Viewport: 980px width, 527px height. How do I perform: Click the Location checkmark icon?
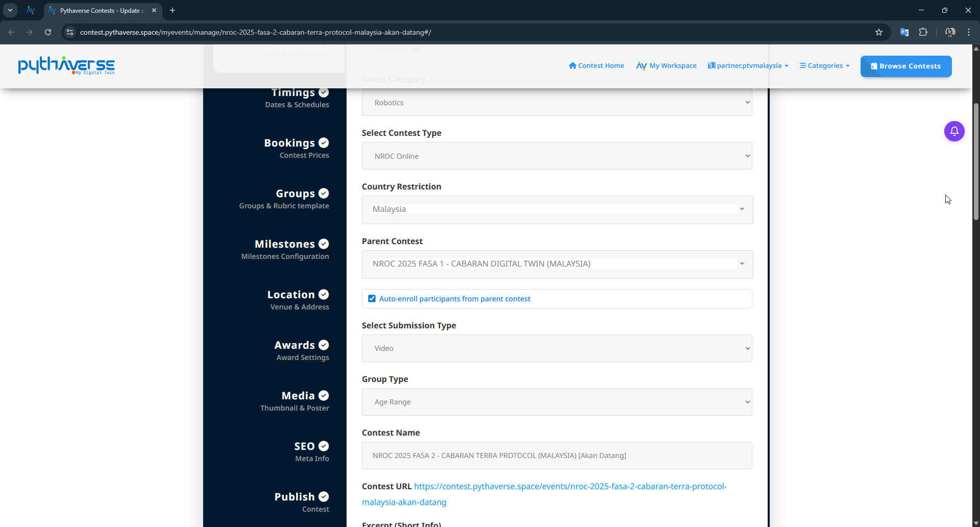[x=324, y=294]
